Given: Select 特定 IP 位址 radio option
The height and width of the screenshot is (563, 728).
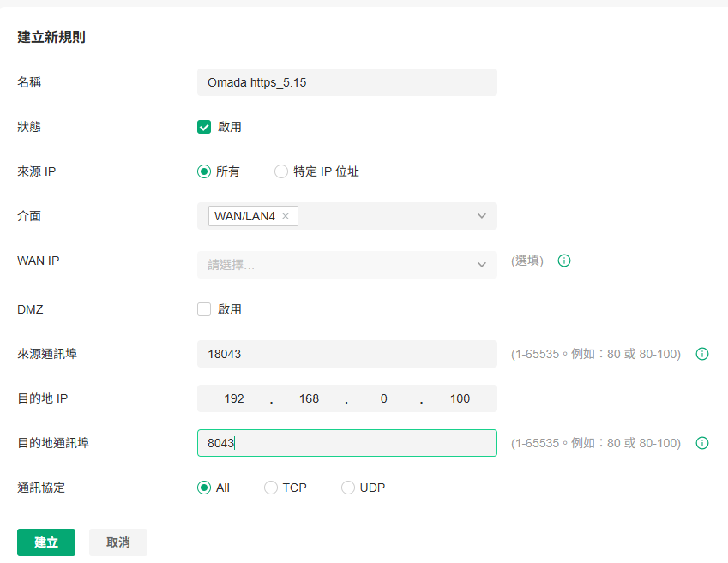Looking at the screenshot, I should click(281, 171).
